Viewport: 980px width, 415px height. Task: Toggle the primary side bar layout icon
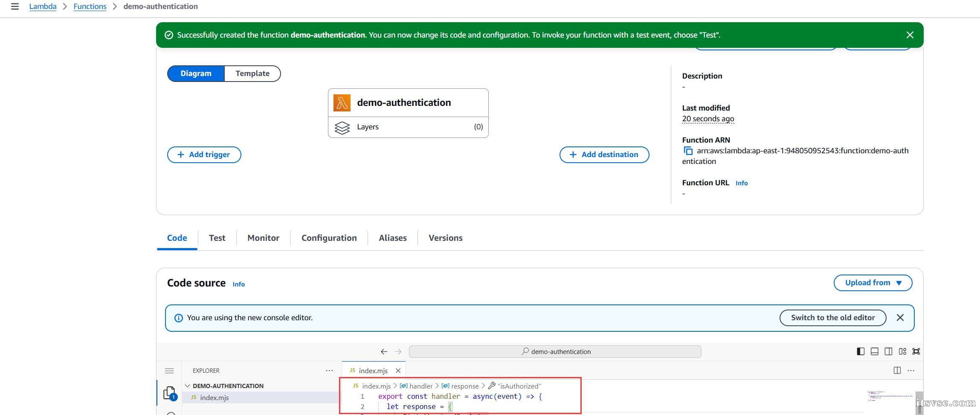click(x=861, y=351)
